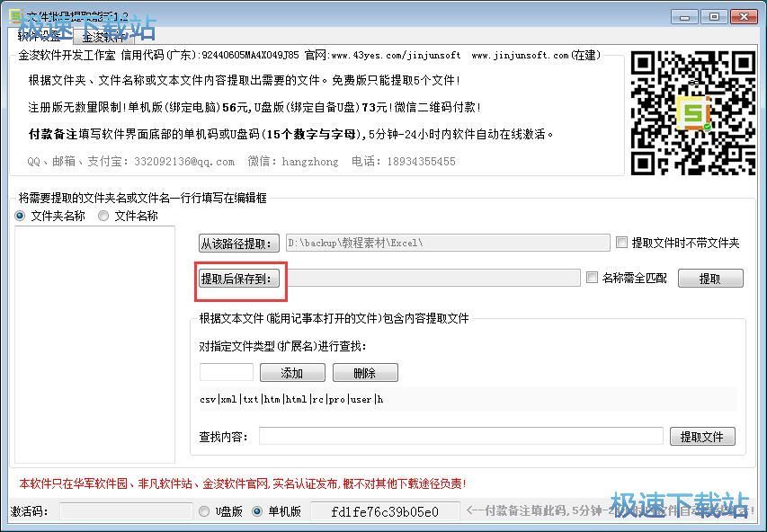Click the 查找内容 search text field
This screenshot has height=532, width=767.
click(x=460, y=436)
